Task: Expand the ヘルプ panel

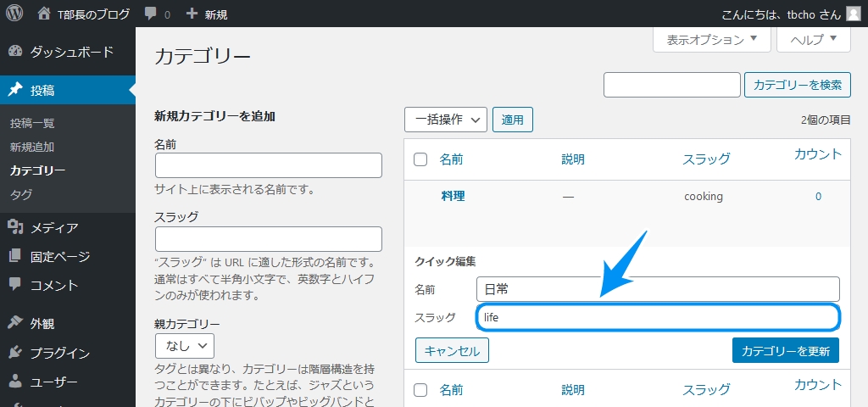Action: point(813,39)
